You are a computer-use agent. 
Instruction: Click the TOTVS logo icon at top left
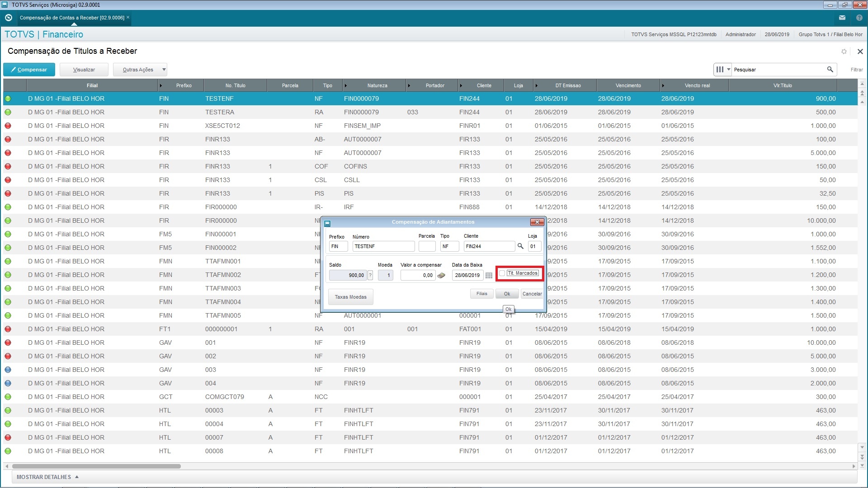tap(8, 18)
